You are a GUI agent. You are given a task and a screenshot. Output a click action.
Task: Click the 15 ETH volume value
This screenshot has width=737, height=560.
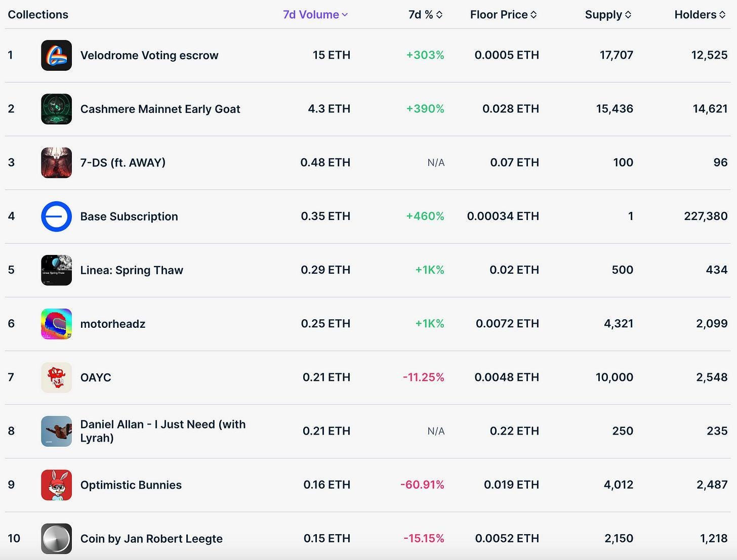332,55
